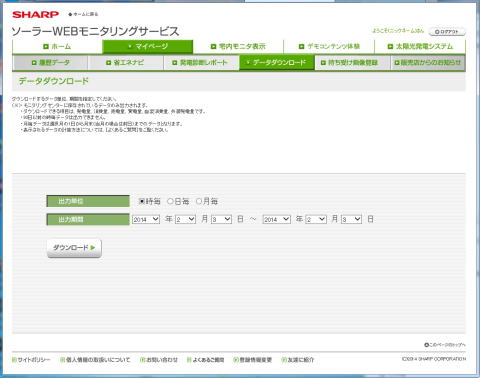Select the 時毎 hourly radio button

pos(142,201)
